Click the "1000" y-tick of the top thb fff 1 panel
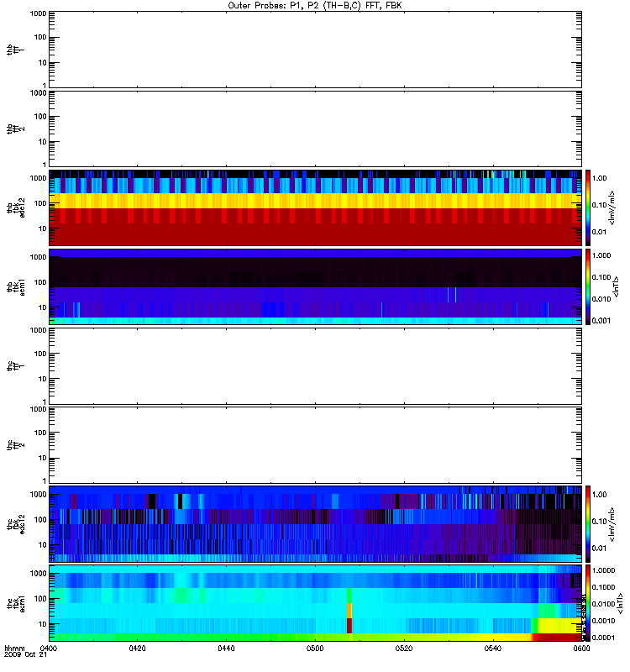Screen dimensions: 630x672 pyautogui.click(x=38, y=13)
